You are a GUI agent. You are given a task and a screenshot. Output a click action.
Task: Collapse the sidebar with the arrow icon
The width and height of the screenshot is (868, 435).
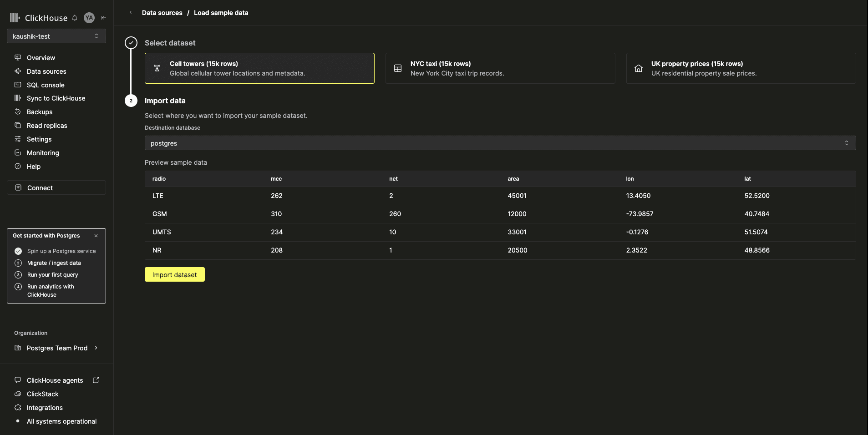[104, 18]
